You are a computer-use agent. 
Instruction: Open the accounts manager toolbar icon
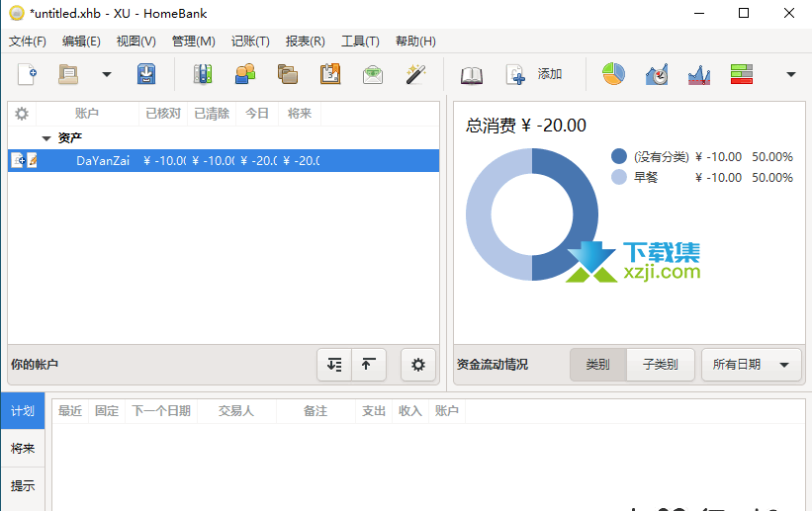203,74
